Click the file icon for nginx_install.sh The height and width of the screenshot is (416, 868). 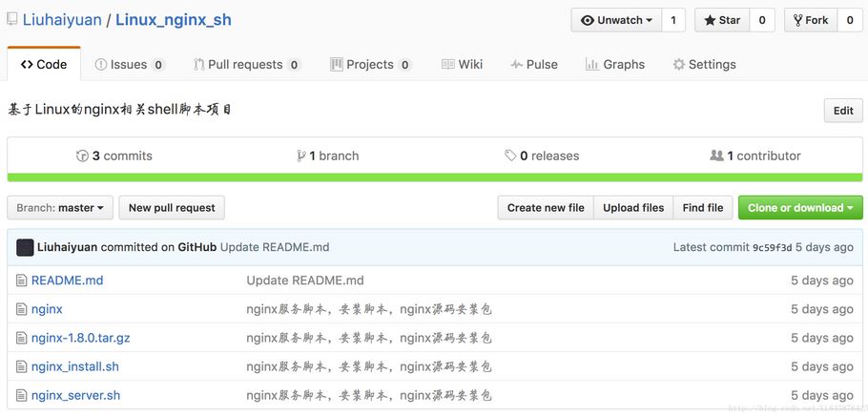21,366
